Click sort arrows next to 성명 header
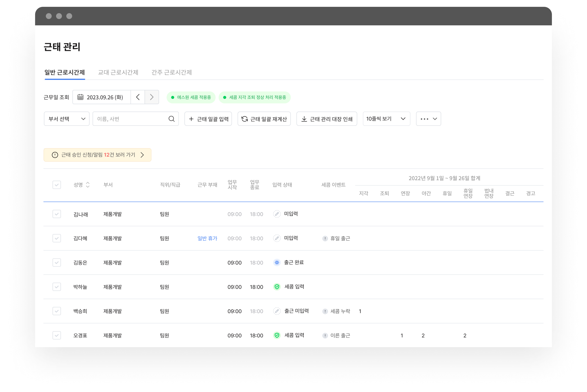Screen dimensions: 587x392 pos(88,185)
